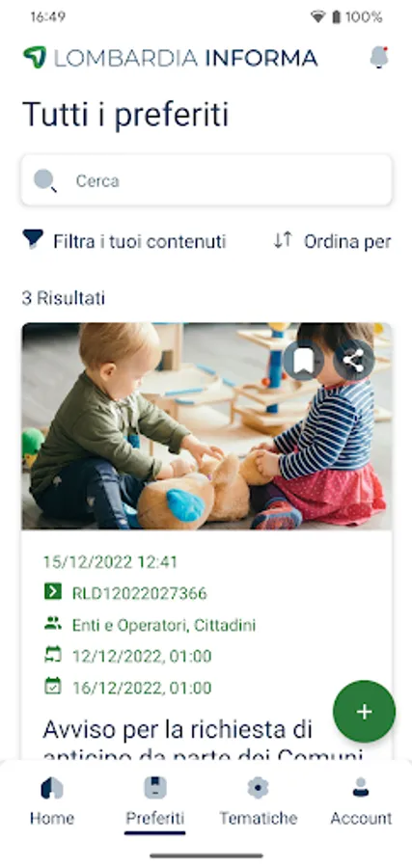Tap the Enti e Operatori people icon
This screenshot has height=868, width=412.
[53, 623]
